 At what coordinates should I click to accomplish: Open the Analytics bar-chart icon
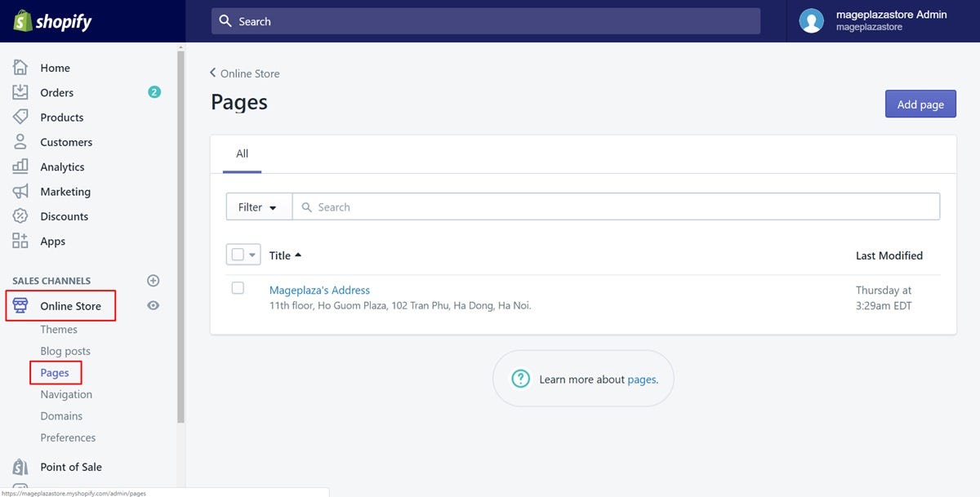(20, 166)
